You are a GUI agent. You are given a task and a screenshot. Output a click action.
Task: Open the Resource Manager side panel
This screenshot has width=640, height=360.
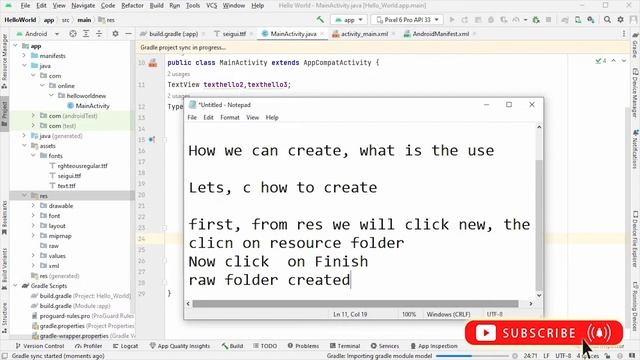pyautogui.click(x=4, y=61)
